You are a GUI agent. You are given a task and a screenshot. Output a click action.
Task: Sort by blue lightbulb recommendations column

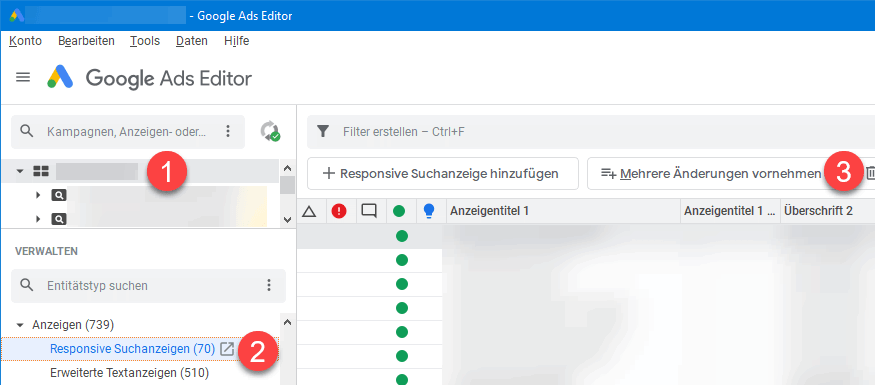429,210
